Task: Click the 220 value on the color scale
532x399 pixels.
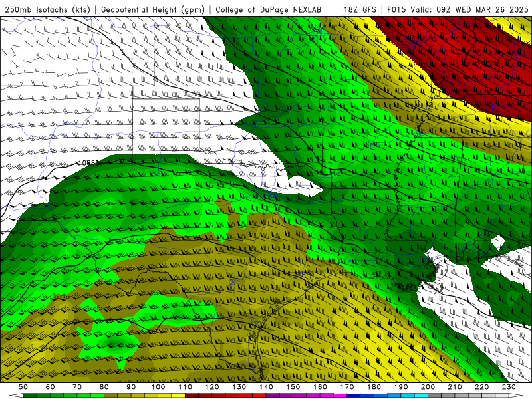Action: click(481, 387)
